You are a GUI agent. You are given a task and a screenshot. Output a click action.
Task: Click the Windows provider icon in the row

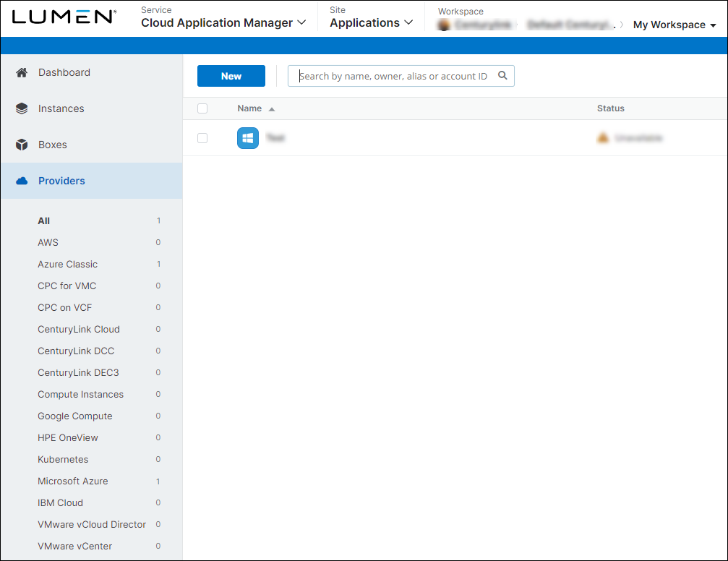[x=248, y=138]
